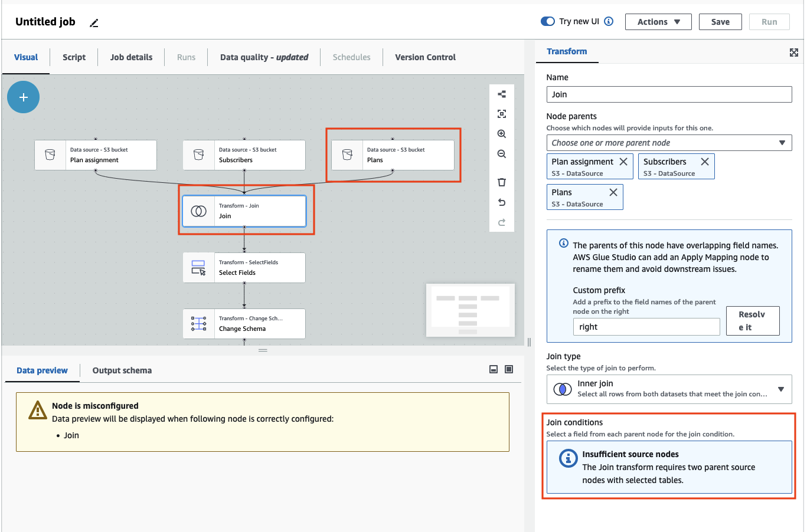Open the Output schema tab
Viewport: 807px width, 532px height.
point(122,370)
